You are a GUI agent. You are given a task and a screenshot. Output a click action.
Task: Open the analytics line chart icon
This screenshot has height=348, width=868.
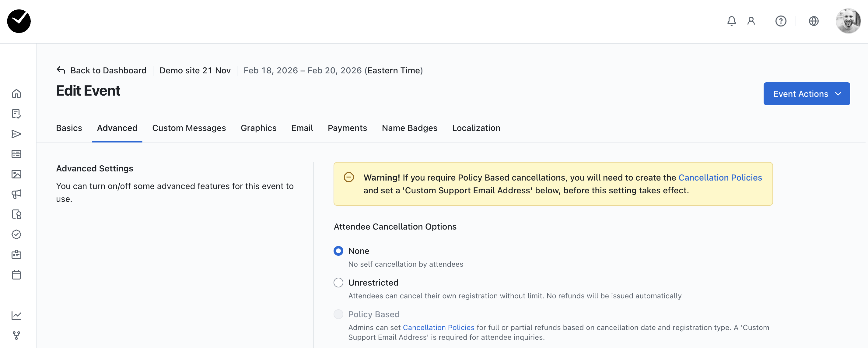tap(16, 315)
